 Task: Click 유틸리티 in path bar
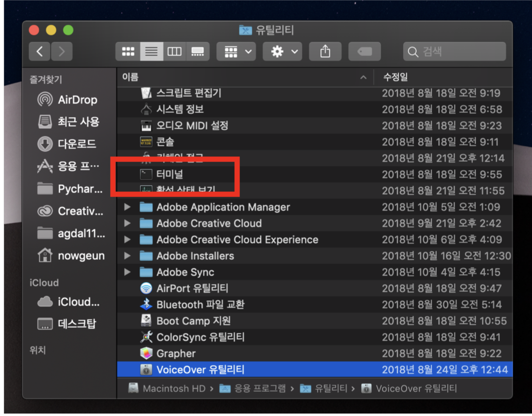coord(324,389)
